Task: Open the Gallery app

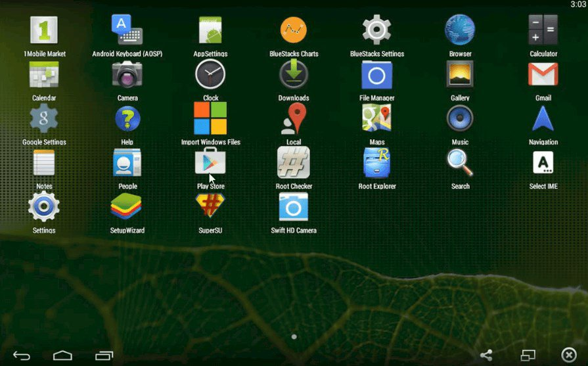Action: (460, 74)
